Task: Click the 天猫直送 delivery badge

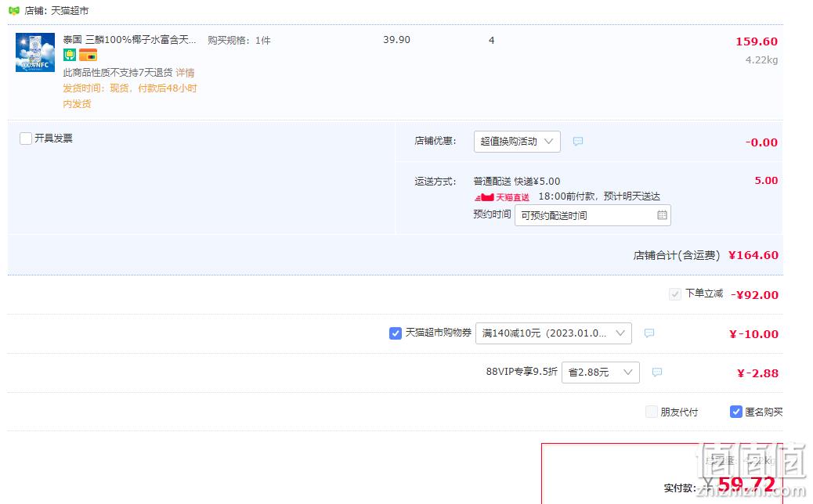Action: (502, 197)
